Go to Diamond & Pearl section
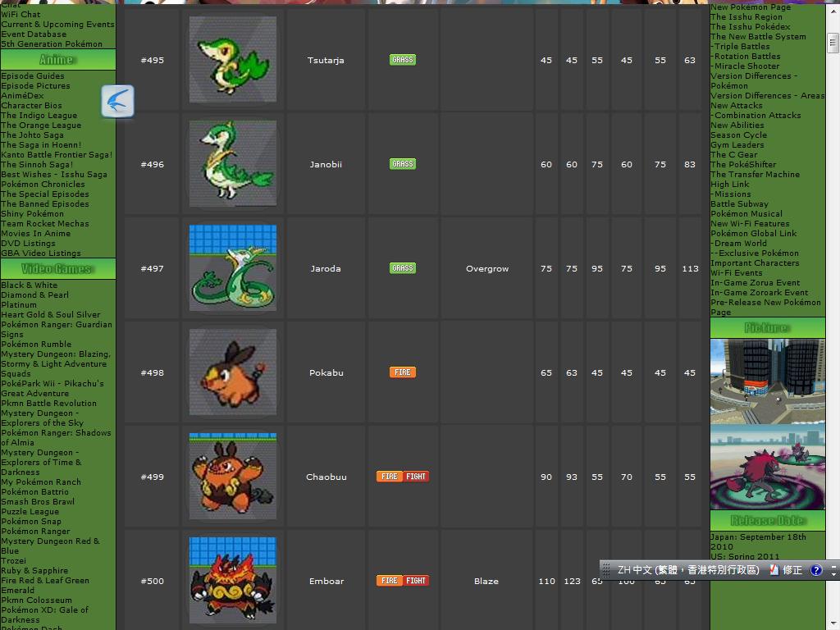The width and height of the screenshot is (840, 630). pos(34,294)
